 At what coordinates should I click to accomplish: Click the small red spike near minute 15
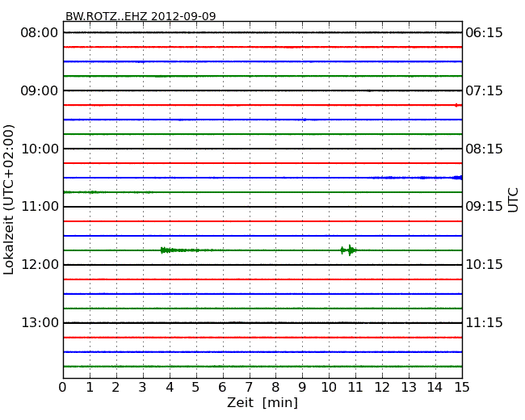click(456, 105)
